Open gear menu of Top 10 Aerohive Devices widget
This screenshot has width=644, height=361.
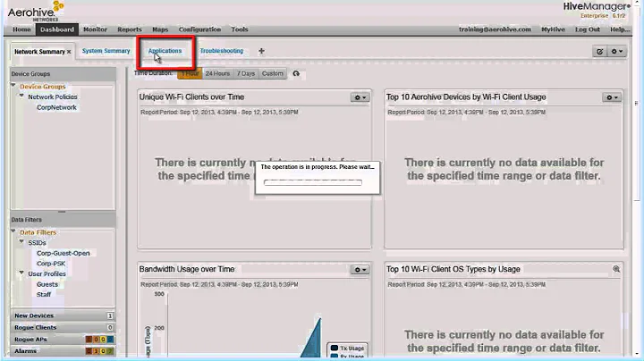[612, 97]
